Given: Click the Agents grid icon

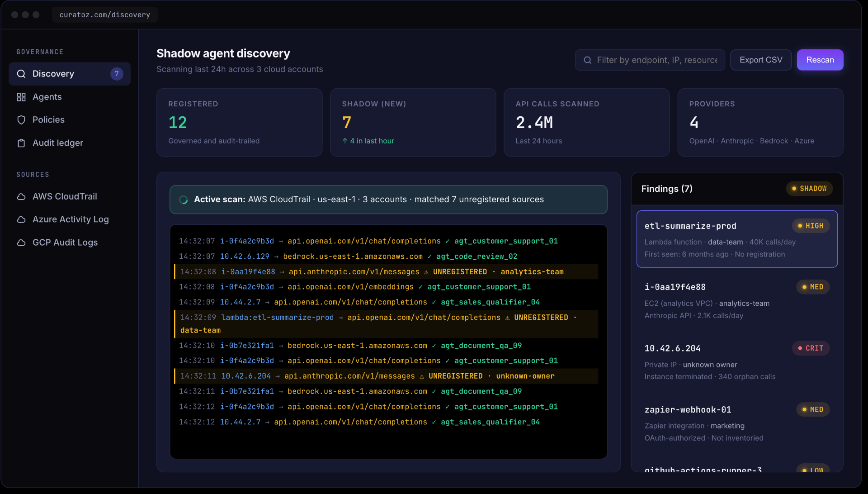Looking at the screenshot, I should point(21,97).
